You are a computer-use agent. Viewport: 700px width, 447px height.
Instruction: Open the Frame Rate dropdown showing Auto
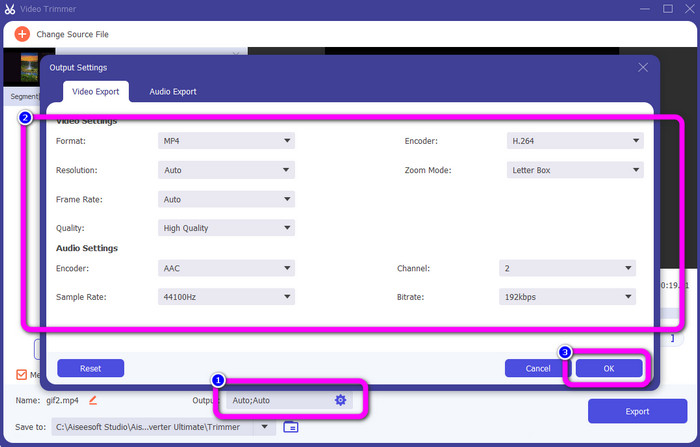(x=226, y=199)
